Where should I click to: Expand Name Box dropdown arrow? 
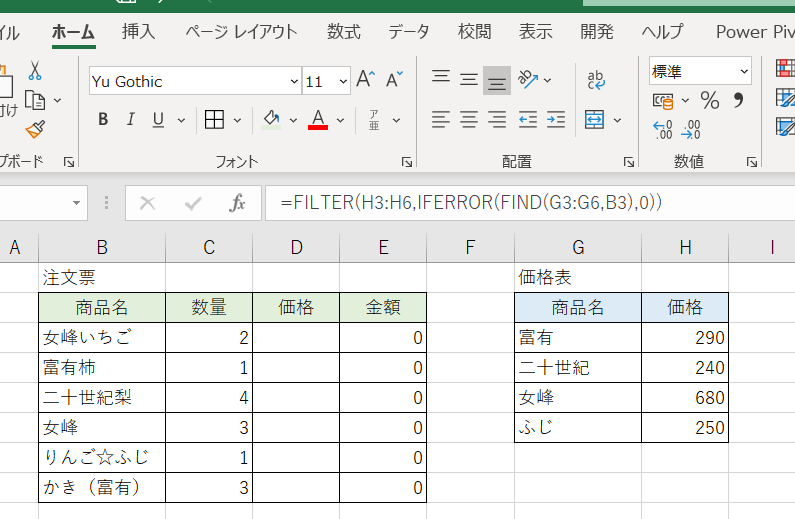tap(76, 203)
